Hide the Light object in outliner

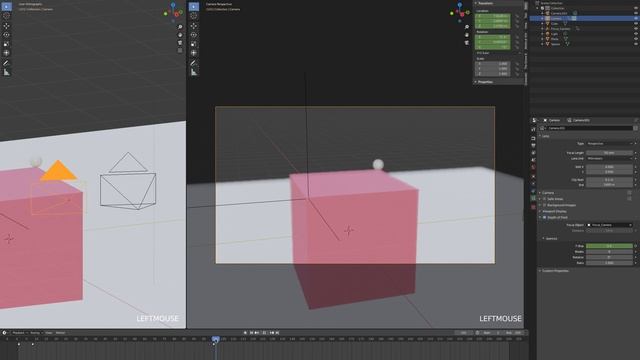click(636, 34)
